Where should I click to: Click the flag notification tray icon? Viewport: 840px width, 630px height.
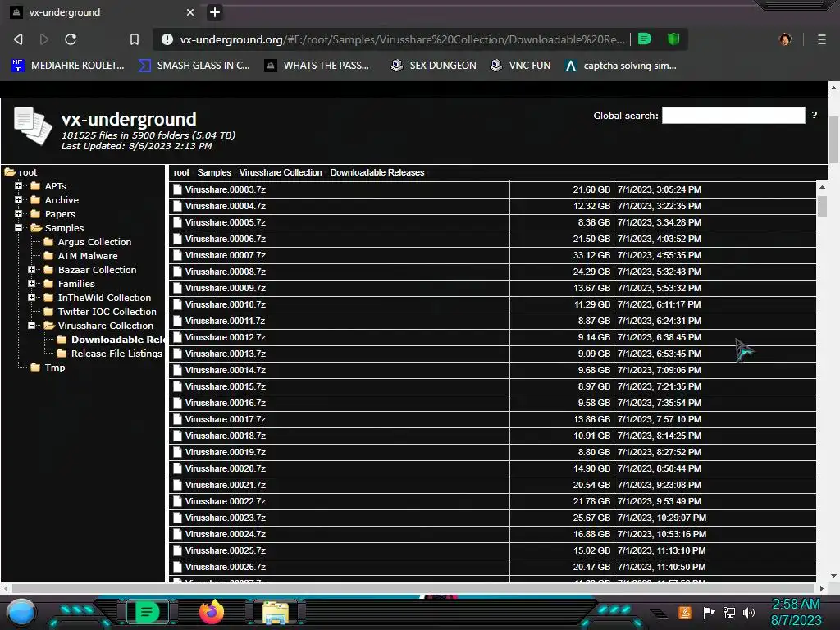(x=710, y=612)
